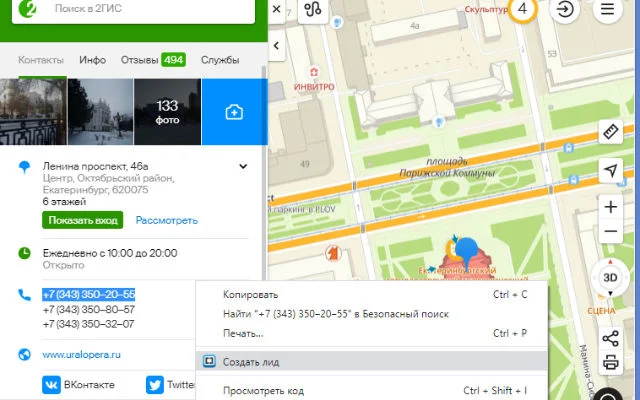Focus the Поиск в 2ГИС search field

tap(133, 9)
